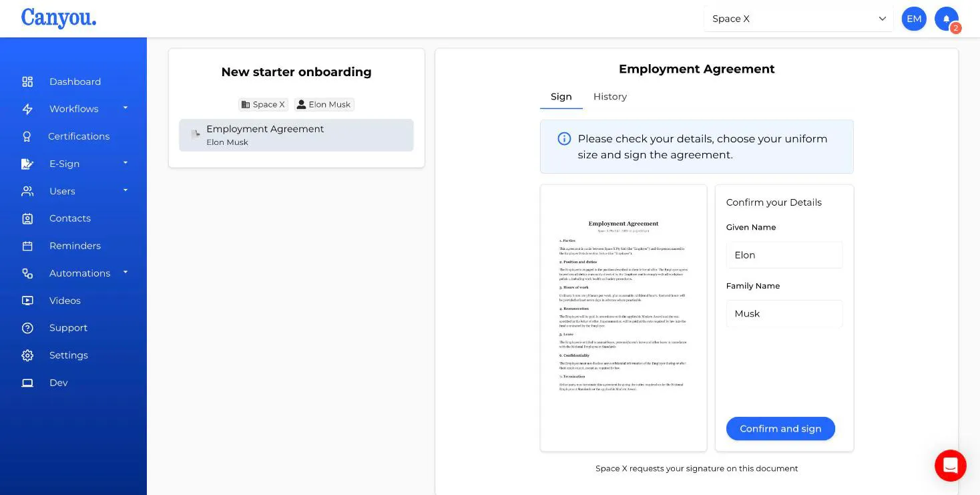Screen dimensions: 980x495
Task: Open Dashboard via its grid icon
Action: coord(27,81)
